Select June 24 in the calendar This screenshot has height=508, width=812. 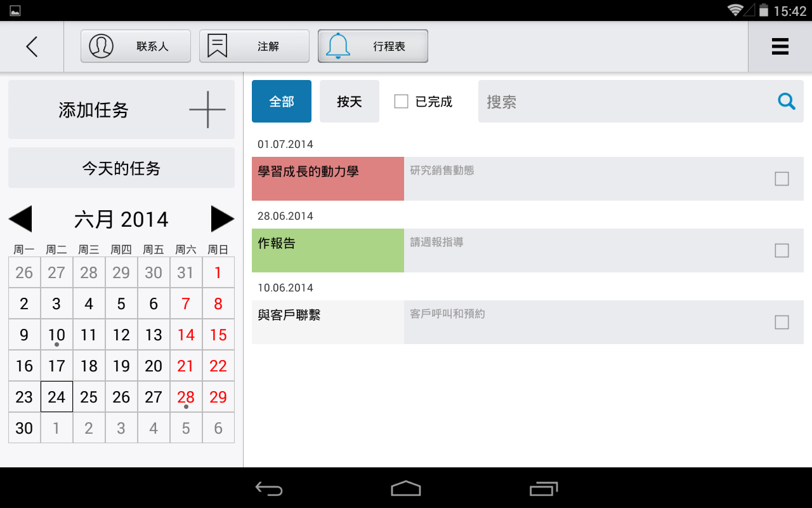pyautogui.click(x=56, y=397)
